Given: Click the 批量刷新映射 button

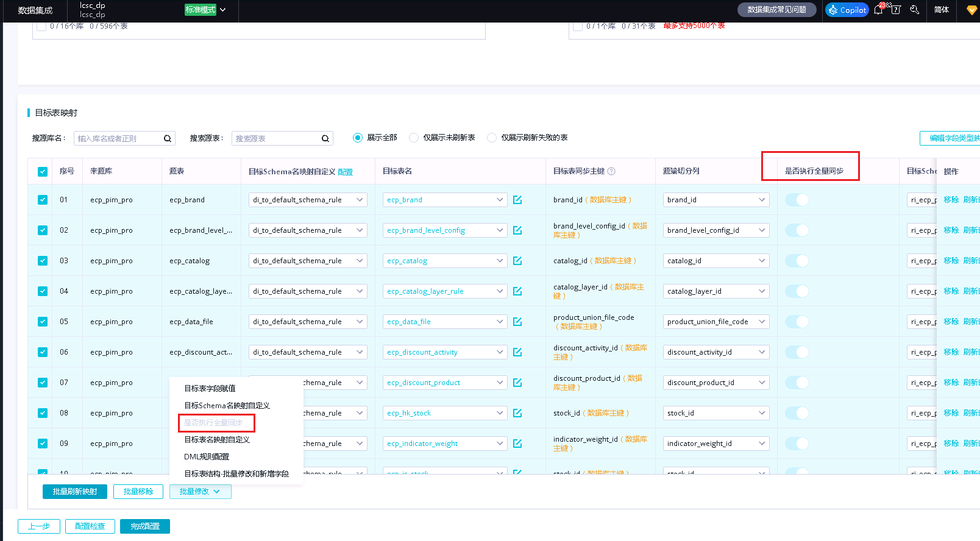Looking at the screenshot, I should point(75,492).
